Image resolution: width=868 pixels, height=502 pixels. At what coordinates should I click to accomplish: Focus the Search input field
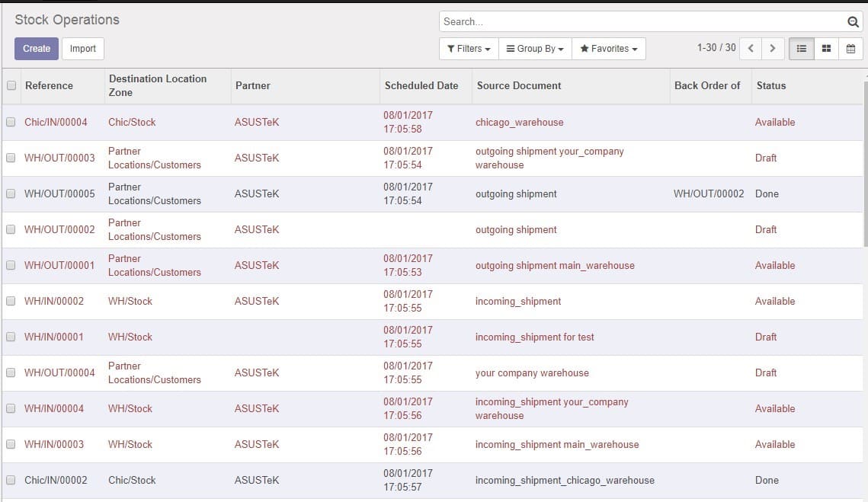click(x=642, y=22)
